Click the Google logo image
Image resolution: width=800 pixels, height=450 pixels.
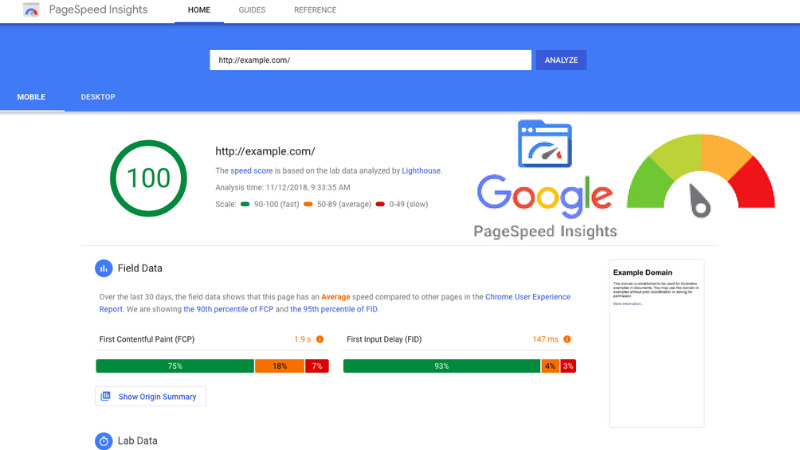pos(545,195)
